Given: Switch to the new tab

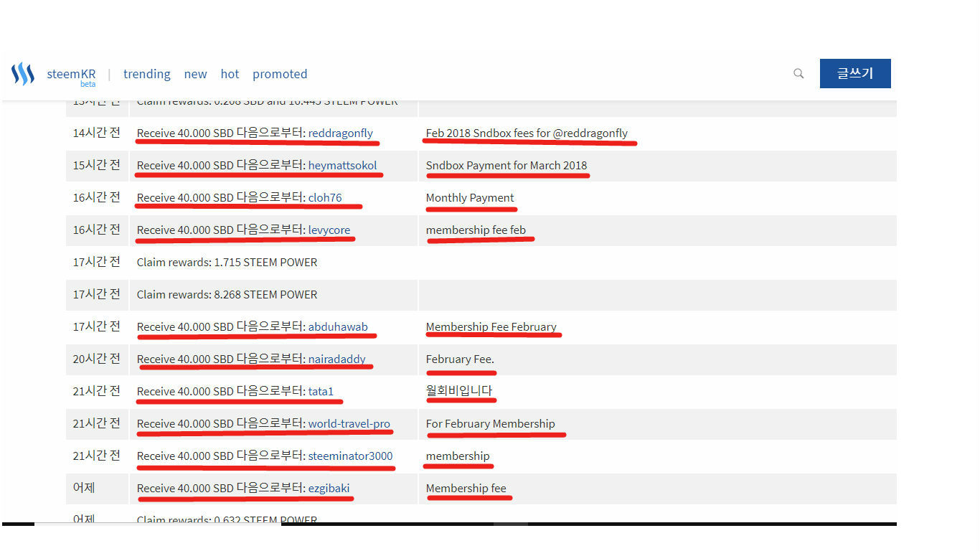Looking at the screenshot, I should (x=195, y=74).
